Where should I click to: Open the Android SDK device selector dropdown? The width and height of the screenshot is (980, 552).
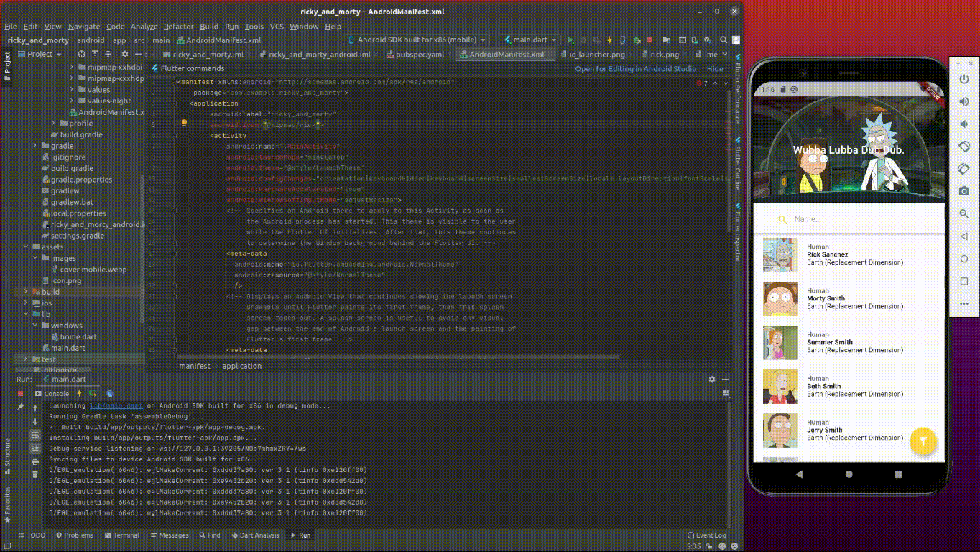coord(417,40)
